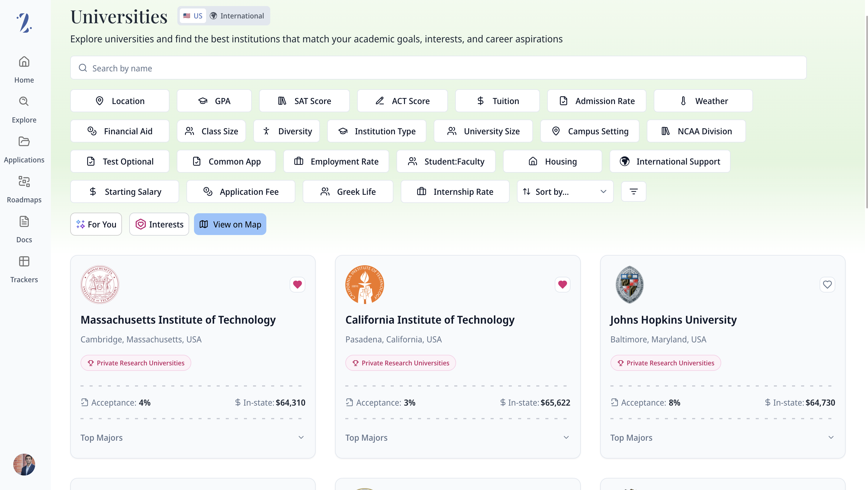Screen dimensions: 868x490
Task: Expand Top Majors for MIT
Action: click(301, 437)
